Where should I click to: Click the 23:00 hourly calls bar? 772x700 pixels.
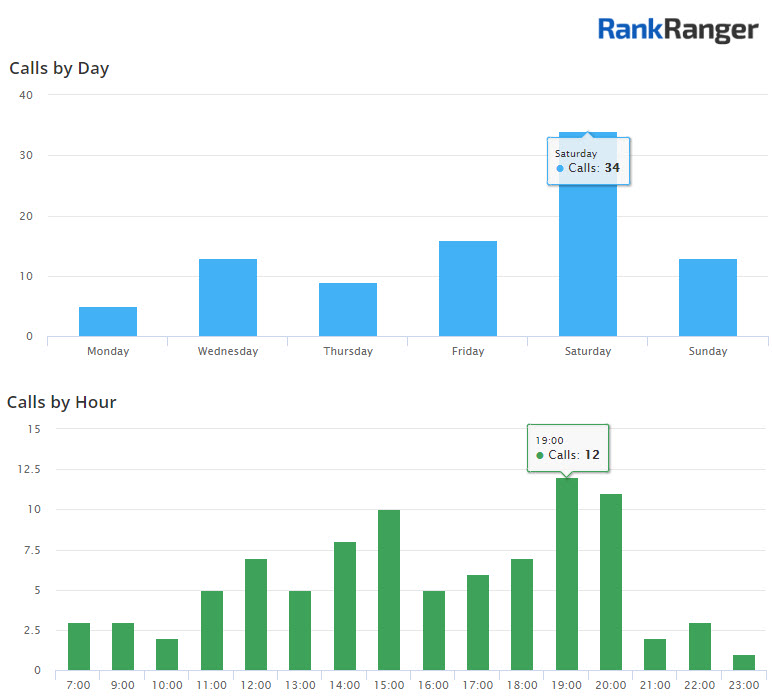pos(744,662)
